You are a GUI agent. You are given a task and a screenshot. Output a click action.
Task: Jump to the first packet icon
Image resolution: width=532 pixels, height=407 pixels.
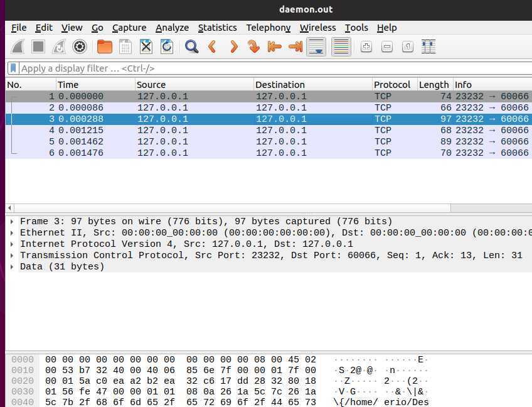click(275, 46)
